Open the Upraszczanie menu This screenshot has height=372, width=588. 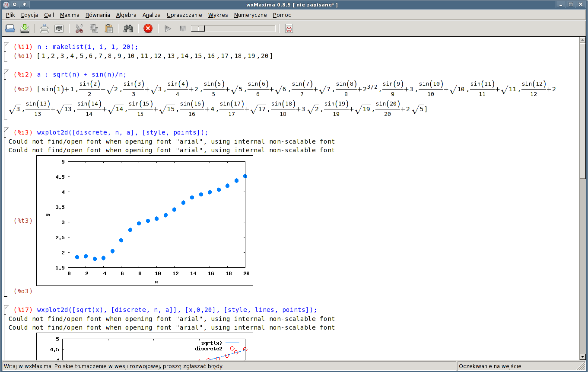pyautogui.click(x=184, y=15)
